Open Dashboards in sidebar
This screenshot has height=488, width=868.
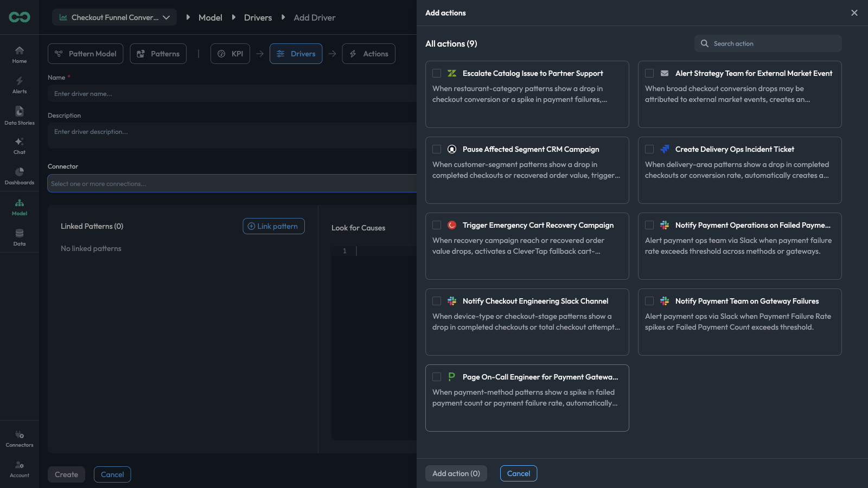point(20,176)
